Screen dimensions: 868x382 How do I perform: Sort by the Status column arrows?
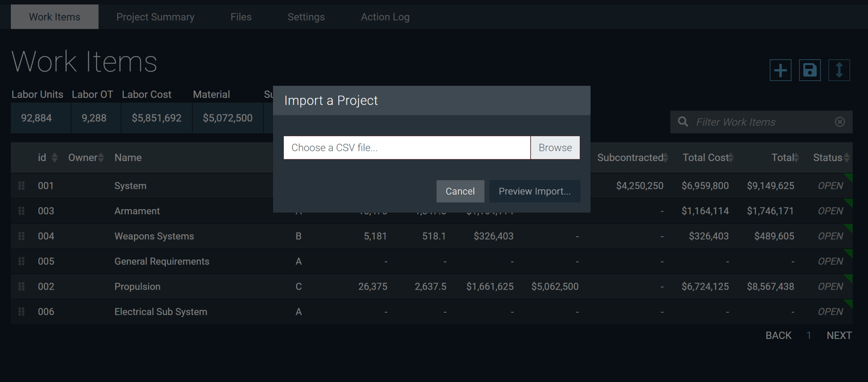847,158
